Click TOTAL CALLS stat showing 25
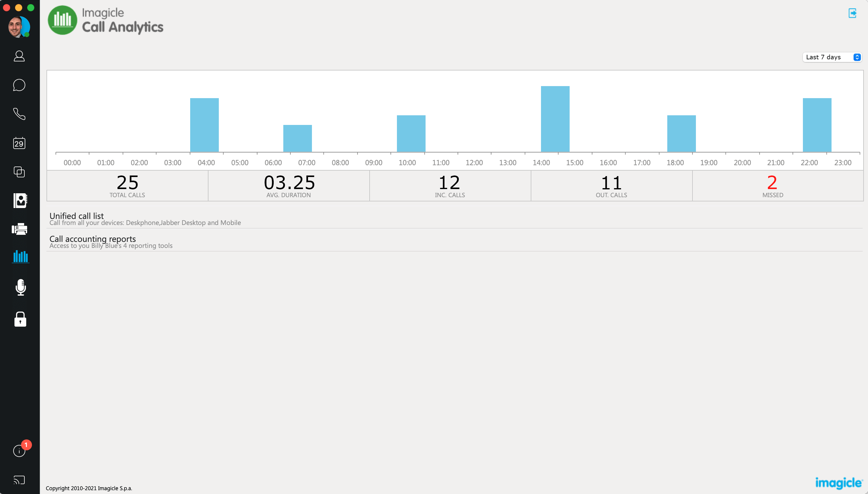The image size is (868, 494). coord(127,185)
